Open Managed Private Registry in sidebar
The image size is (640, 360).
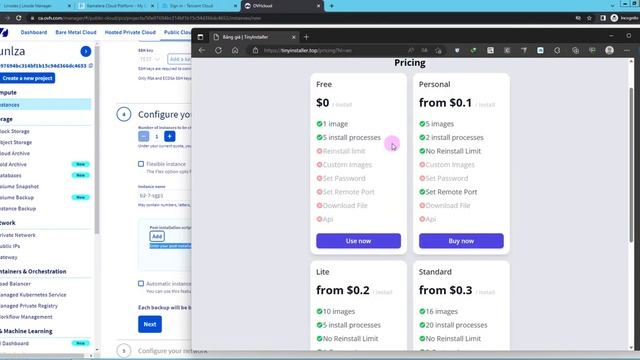[x=29, y=306]
